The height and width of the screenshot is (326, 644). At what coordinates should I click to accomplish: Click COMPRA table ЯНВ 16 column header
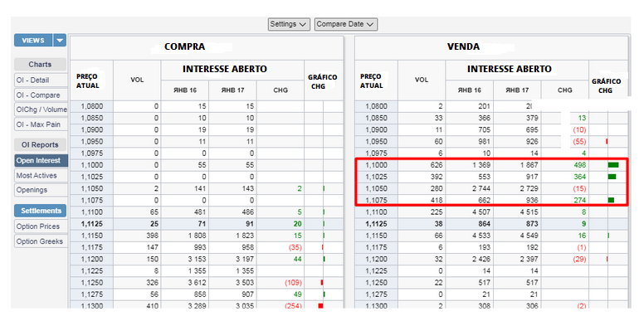coord(185,90)
